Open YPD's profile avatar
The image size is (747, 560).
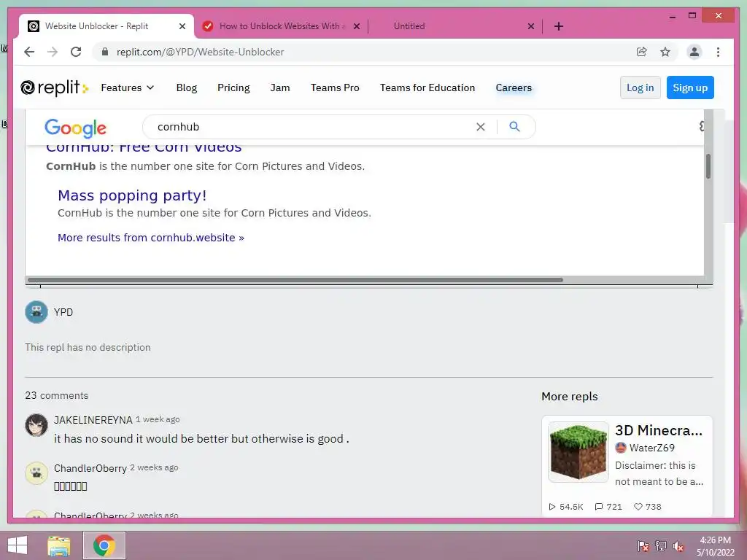[36, 312]
